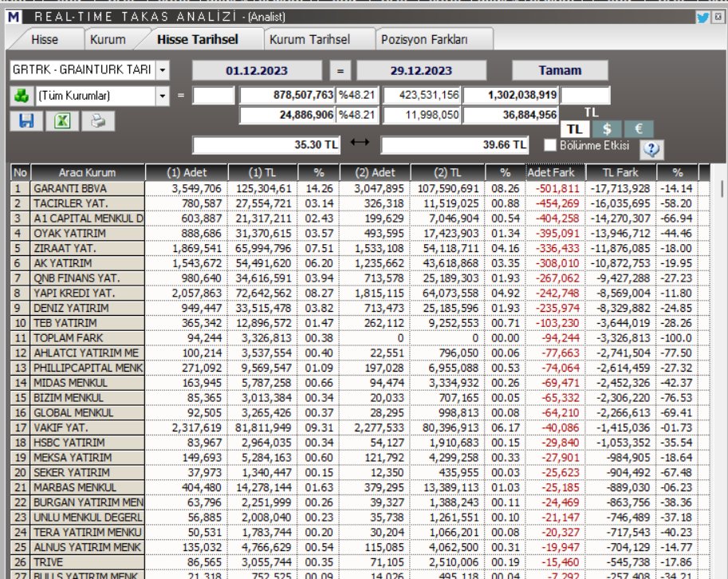This screenshot has width=728, height=579.
Task: Switch currency to euro
Action: pyautogui.click(x=639, y=128)
